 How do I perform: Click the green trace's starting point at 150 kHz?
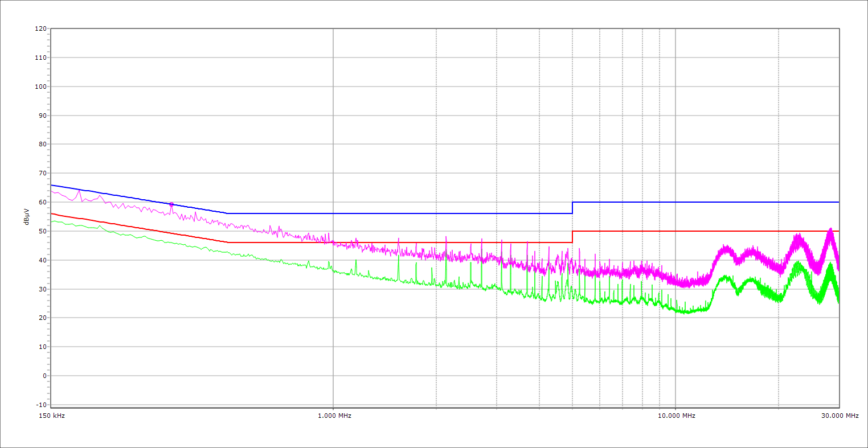(x=52, y=221)
